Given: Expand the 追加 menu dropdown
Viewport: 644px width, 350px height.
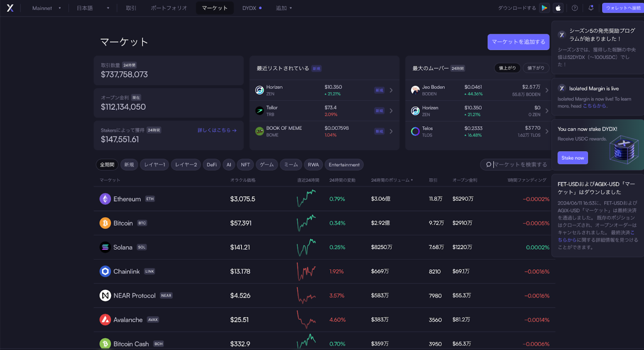Looking at the screenshot, I should click(284, 8).
